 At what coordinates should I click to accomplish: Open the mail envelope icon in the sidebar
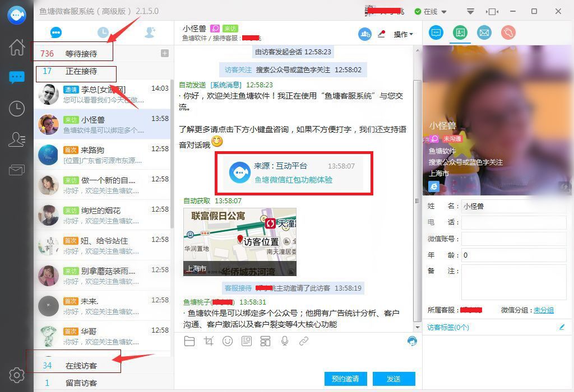(17, 170)
